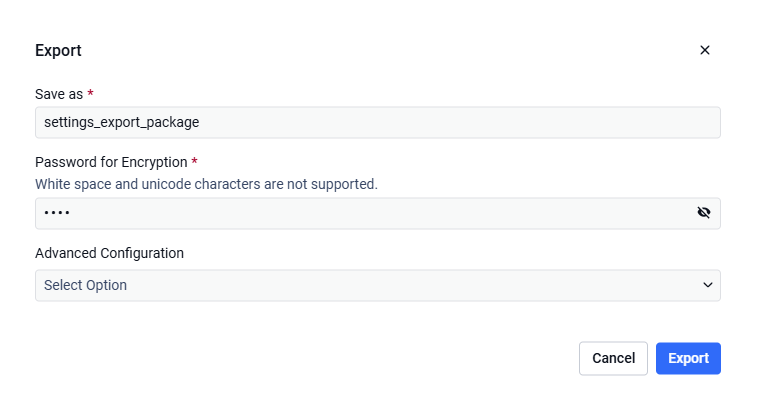Click the "Export" dialog title text
The height and width of the screenshot is (411, 758).
point(58,50)
